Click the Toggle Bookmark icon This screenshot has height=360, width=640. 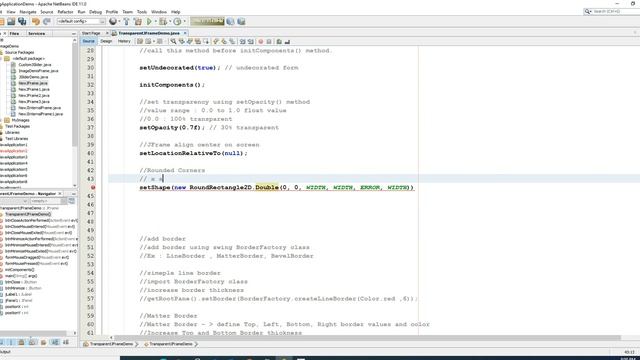(232, 41)
